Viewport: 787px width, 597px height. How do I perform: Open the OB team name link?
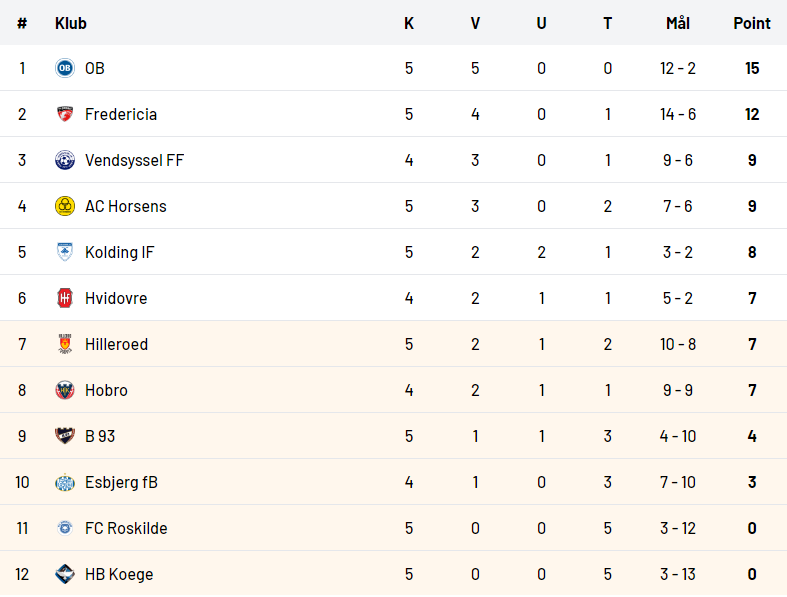point(95,68)
